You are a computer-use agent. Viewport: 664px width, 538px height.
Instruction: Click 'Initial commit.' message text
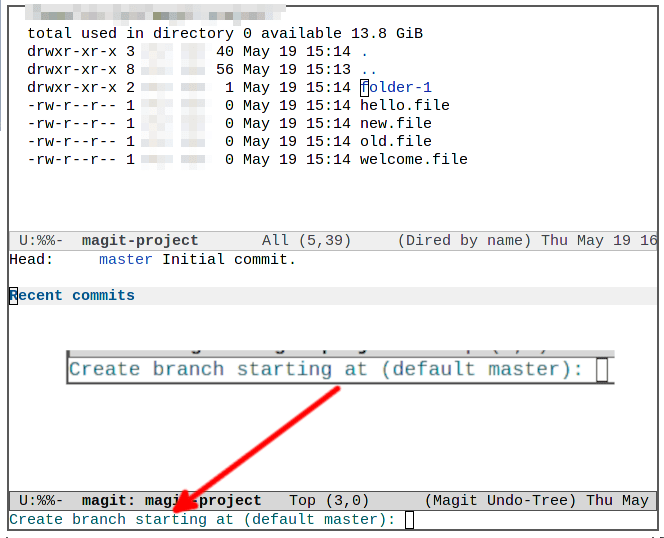point(229,259)
